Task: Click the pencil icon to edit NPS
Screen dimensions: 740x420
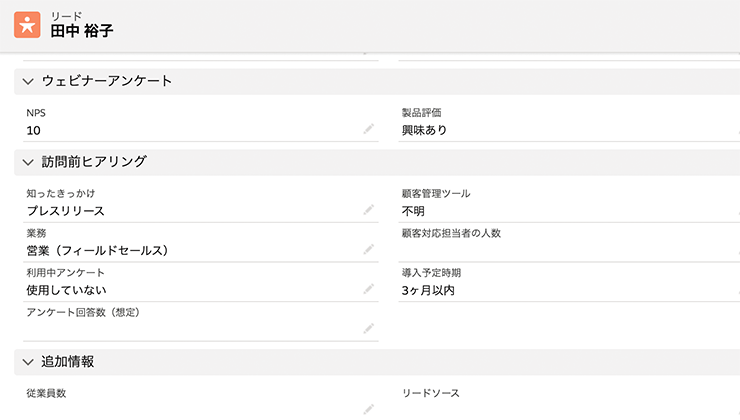Action: (x=369, y=129)
